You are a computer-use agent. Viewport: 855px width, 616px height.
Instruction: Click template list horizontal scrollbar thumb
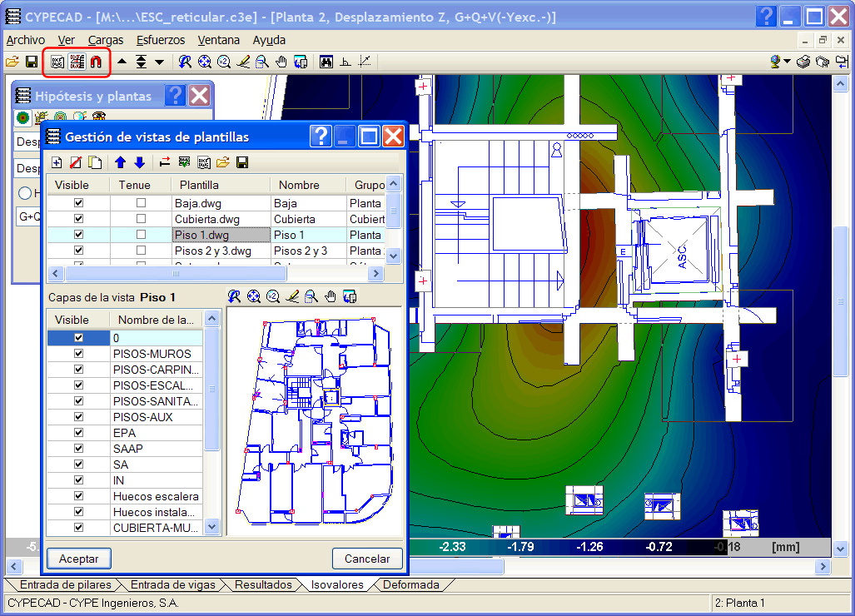point(176,273)
